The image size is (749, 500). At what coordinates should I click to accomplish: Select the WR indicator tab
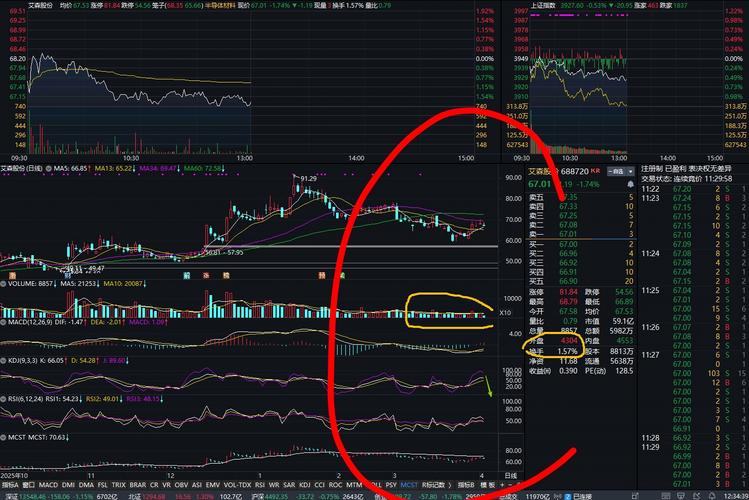pyautogui.click(x=274, y=485)
